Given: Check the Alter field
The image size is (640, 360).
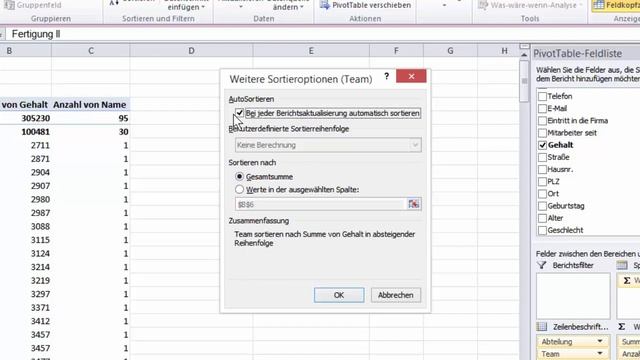Looking at the screenshot, I should 542,218.
